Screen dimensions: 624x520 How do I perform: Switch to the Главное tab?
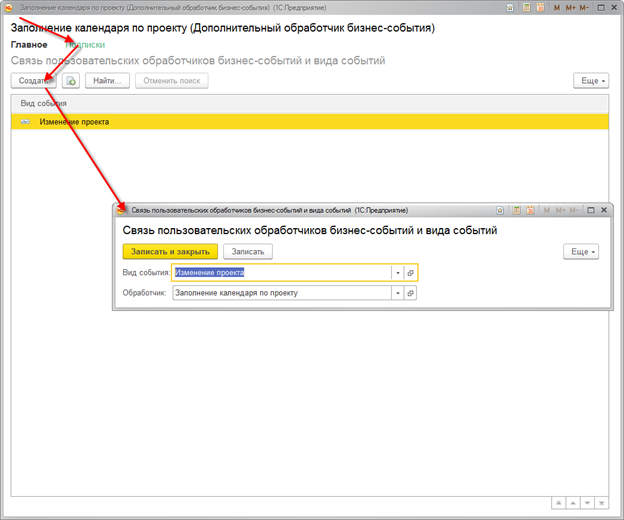pos(29,45)
